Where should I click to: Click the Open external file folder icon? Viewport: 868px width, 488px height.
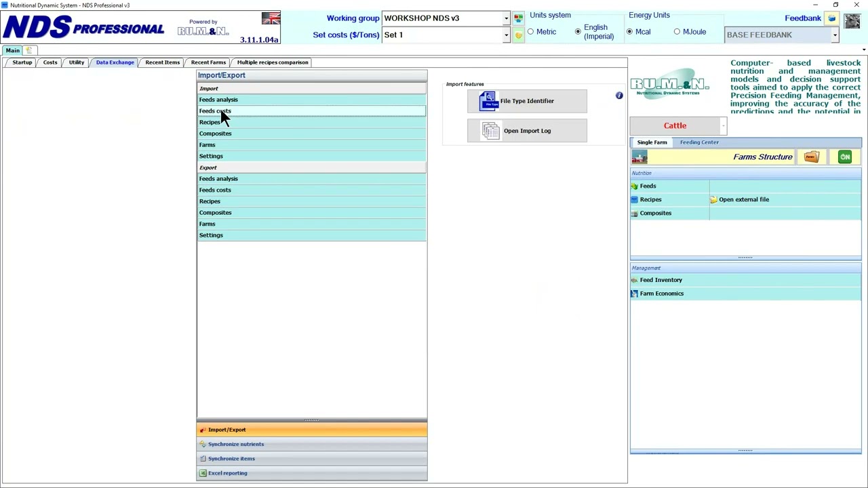[x=713, y=200]
